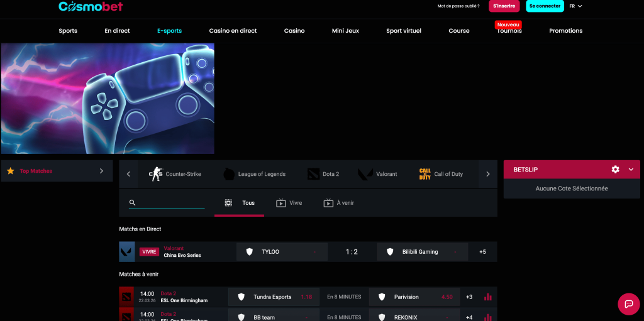
Task: Click the Valorant icon on TYLOO match row
Action: (x=127, y=252)
